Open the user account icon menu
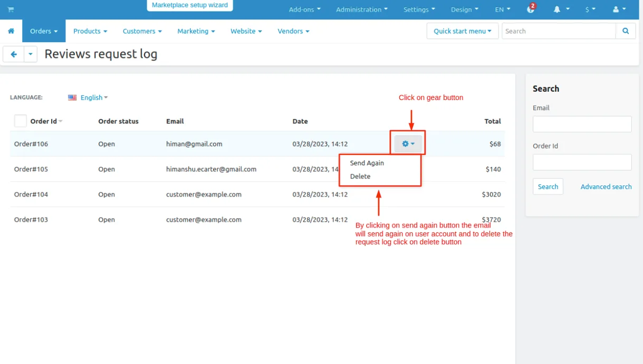643x364 pixels. [x=619, y=9]
